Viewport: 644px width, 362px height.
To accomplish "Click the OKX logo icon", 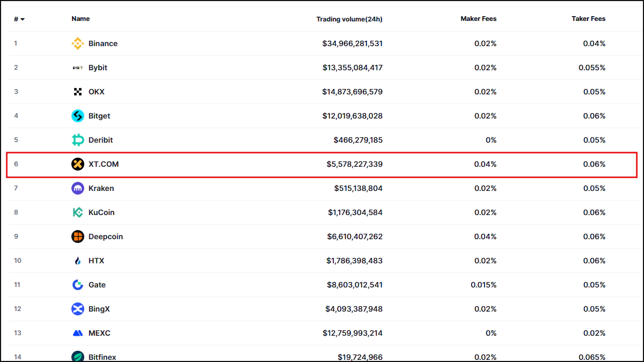I will (78, 92).
